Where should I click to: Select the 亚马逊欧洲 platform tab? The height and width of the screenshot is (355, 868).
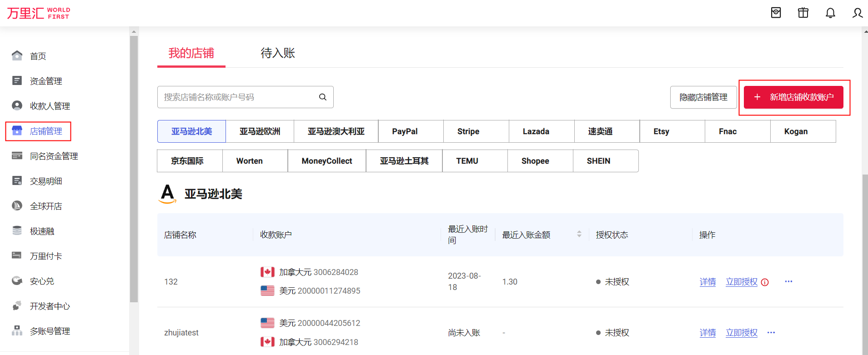260,131
